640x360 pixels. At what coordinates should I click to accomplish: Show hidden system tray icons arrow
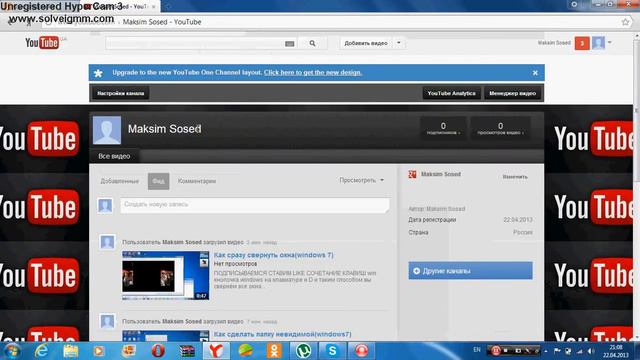(x=546, y=351)
